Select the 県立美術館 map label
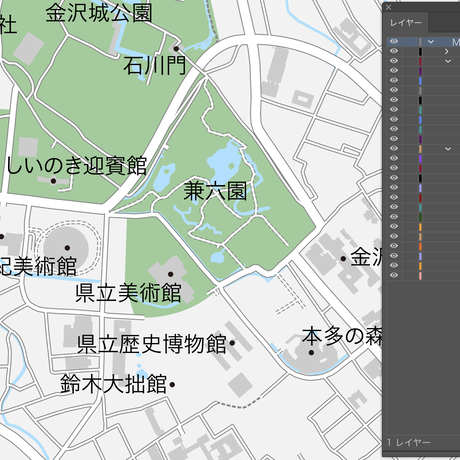Image resolution: width=460 pixels, height=460 pixels. tap(129, 293)
